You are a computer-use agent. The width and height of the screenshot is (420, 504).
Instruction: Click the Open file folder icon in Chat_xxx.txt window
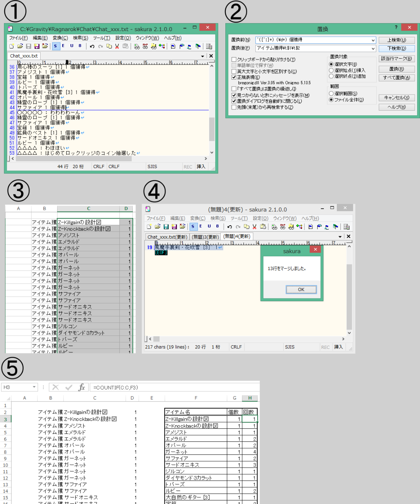click(x=20, y=46)
